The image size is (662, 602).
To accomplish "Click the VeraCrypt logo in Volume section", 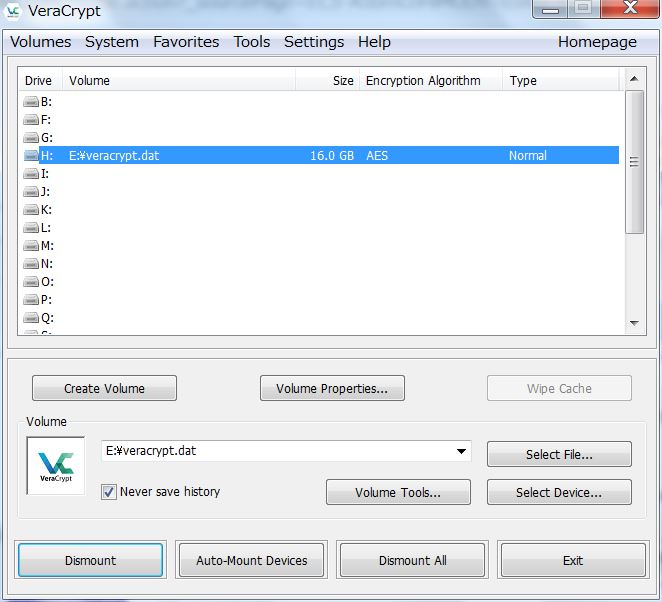I will pyautogui.click(x=56, y=465).
